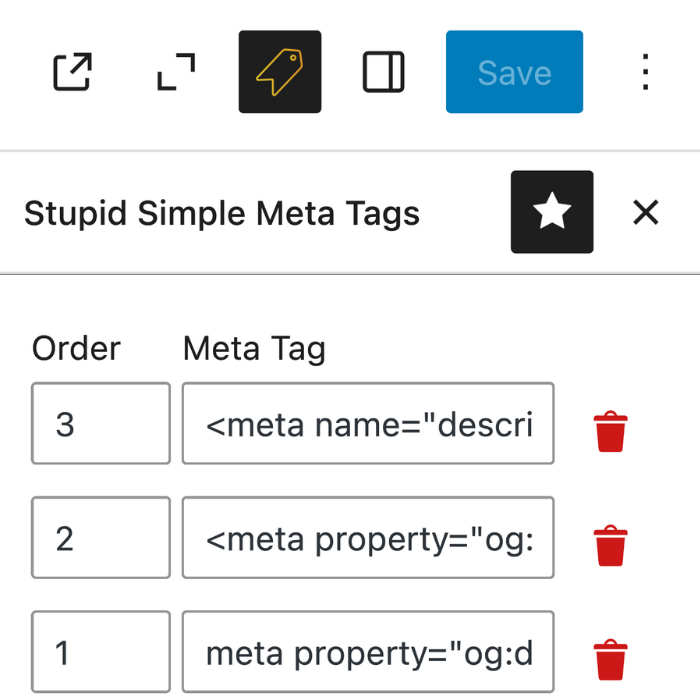Focus the meta name description tag field

[368, 424]
